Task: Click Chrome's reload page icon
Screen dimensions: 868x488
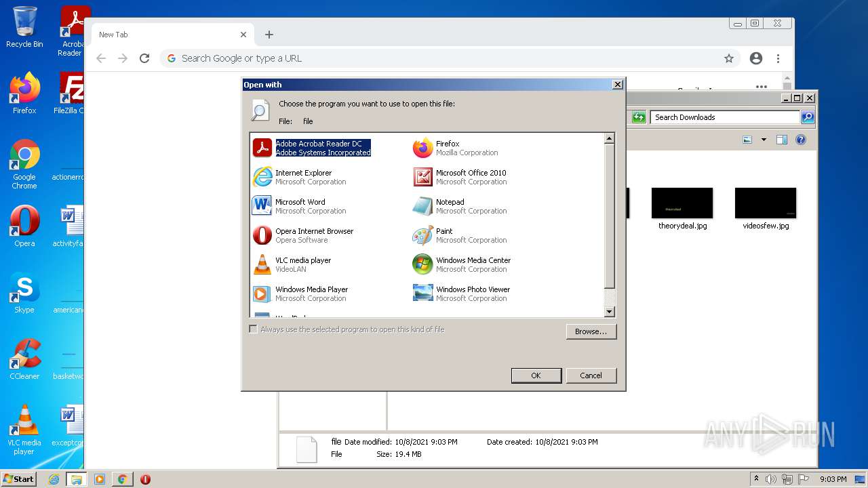Action: 144,58
